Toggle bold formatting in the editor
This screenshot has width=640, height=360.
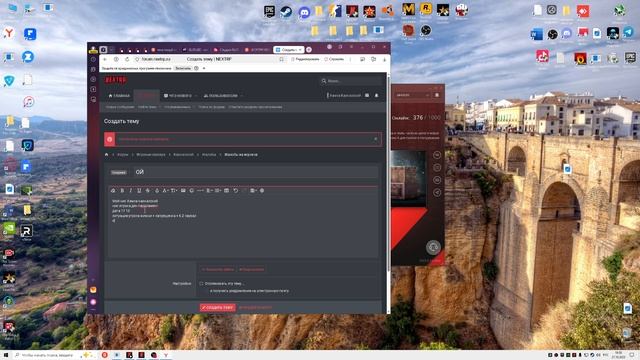point(122,191)
